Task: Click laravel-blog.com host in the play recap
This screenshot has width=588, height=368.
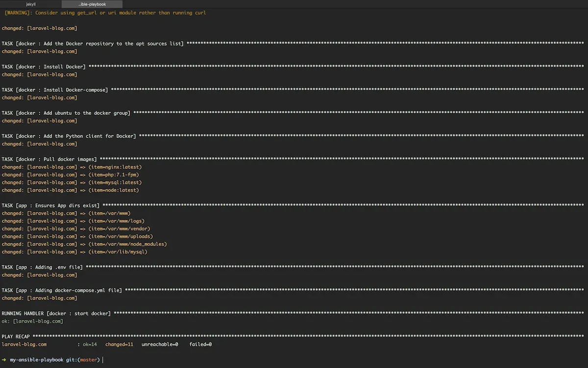Action: click(x=24, y=344)
